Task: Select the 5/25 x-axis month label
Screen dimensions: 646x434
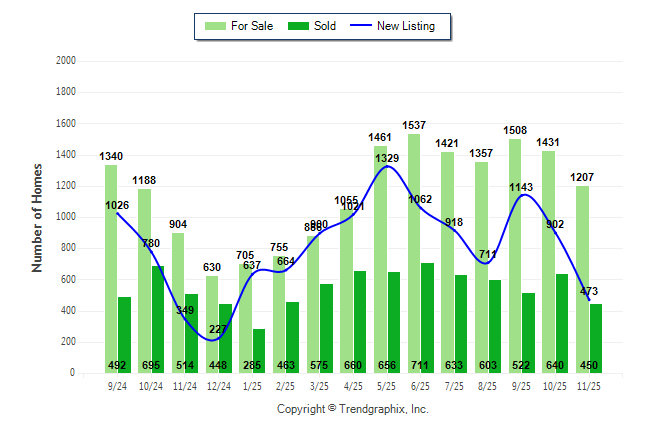Action: click(x=387, y=386)
